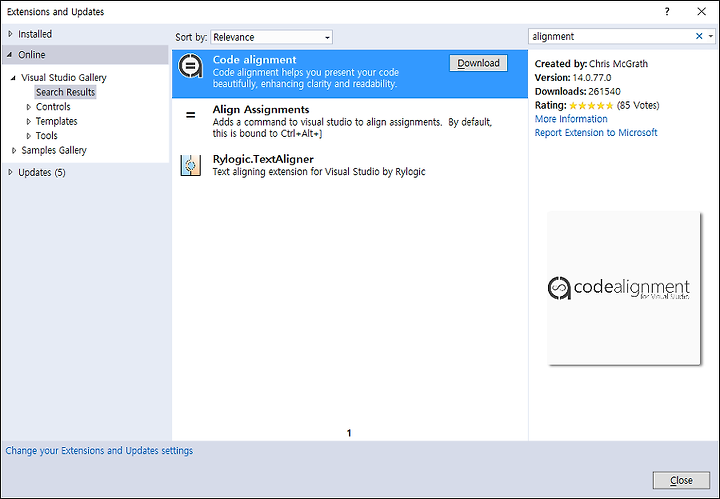Image resolution: width=720 pixels, height=499 pixels.
Task: Expand the Tools node arrow
Action: [x=28, y=136]
